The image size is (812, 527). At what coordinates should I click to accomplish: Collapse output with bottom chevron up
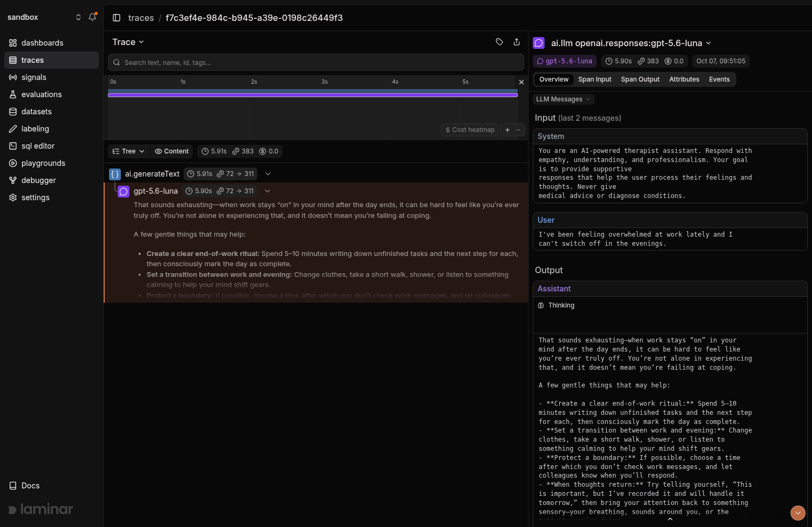pyautogui.click(x=670, y=519)
